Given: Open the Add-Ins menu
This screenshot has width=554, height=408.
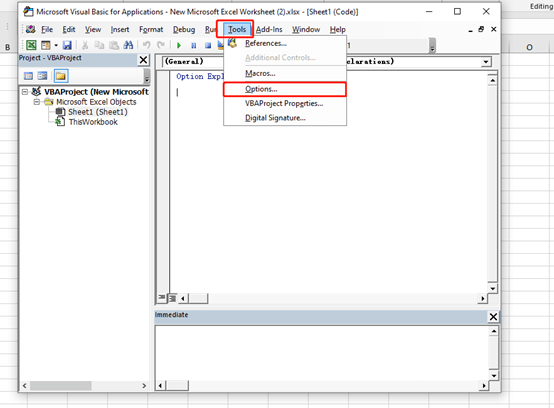Looking at the screenshot, I should coord(269,29).
